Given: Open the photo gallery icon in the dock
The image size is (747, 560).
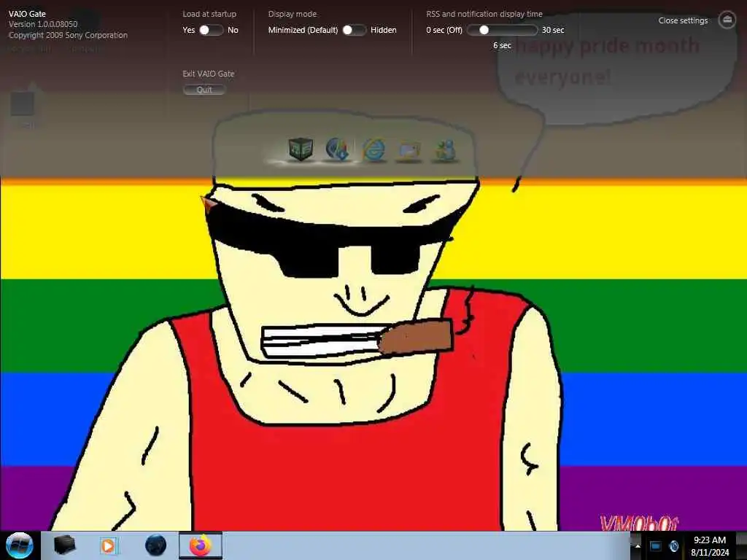Looking at the screenshot, I should 410,150.
